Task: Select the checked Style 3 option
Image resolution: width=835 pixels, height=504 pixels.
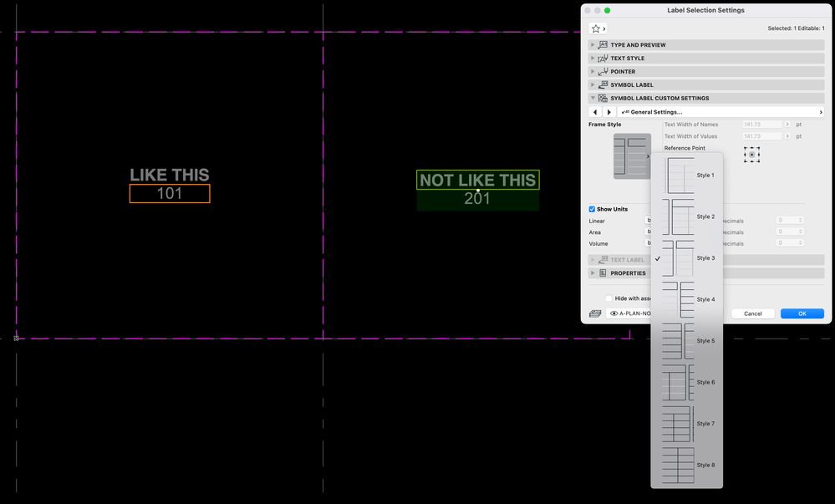Action: click(679, 257)
